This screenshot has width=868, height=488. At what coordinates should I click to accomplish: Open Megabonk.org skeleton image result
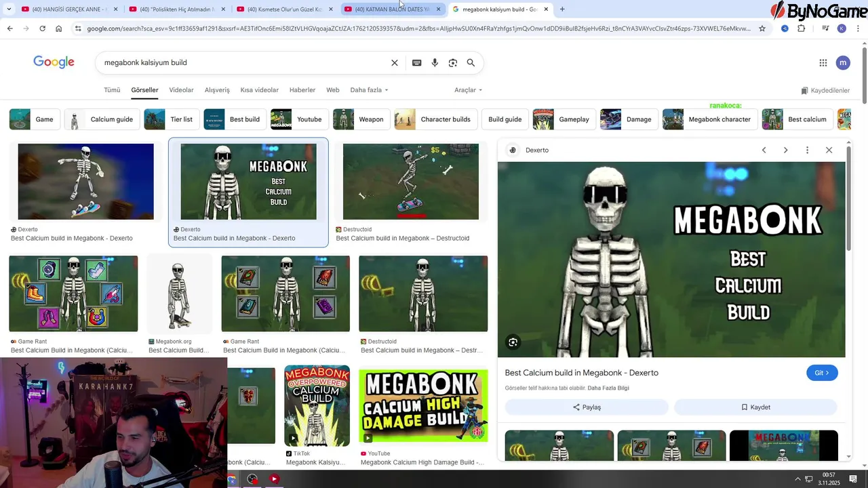click(x=180, y=294)
